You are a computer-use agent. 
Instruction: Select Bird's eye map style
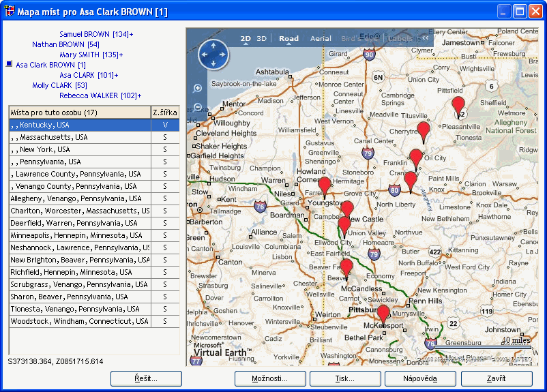359,38
